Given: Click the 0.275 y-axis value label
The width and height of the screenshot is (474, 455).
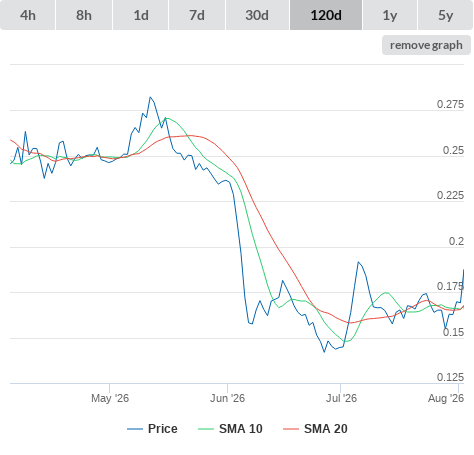Looking at the screenshot, I should tap(450, 104).
